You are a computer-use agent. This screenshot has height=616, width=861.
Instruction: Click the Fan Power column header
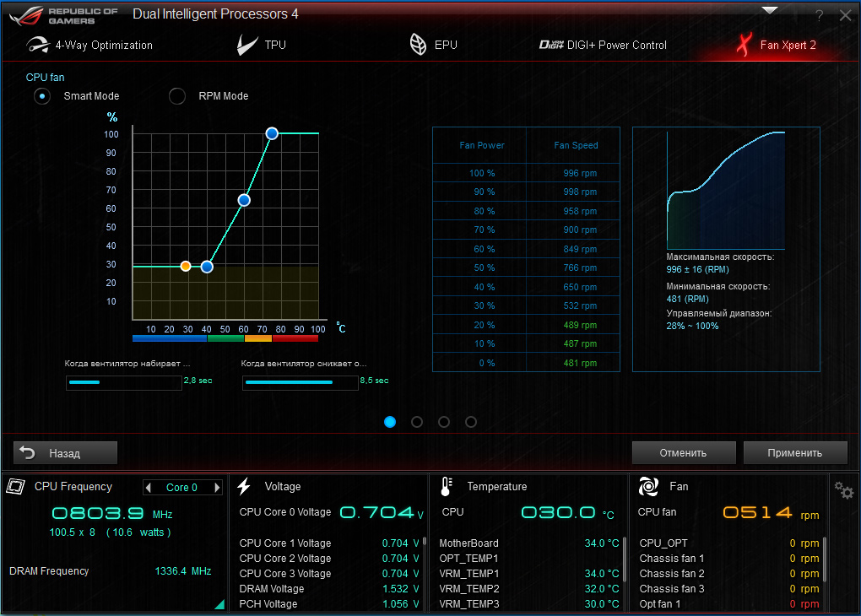pyautogui.click(x=481, y=145)
